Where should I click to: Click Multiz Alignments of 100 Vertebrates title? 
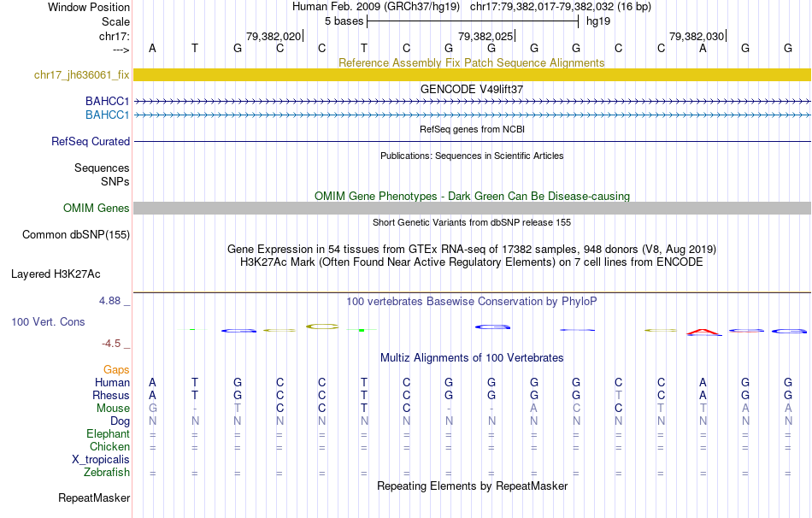point(472,358)
